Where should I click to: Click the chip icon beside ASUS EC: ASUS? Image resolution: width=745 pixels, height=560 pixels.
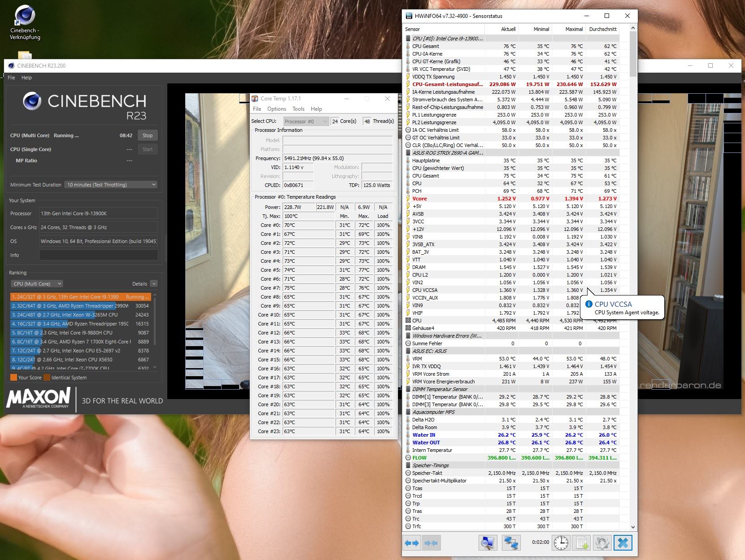tap(408, 351)
